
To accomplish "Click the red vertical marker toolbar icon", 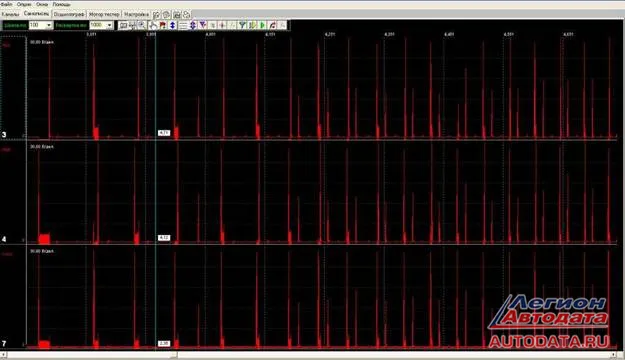I will tap(222, 25).
